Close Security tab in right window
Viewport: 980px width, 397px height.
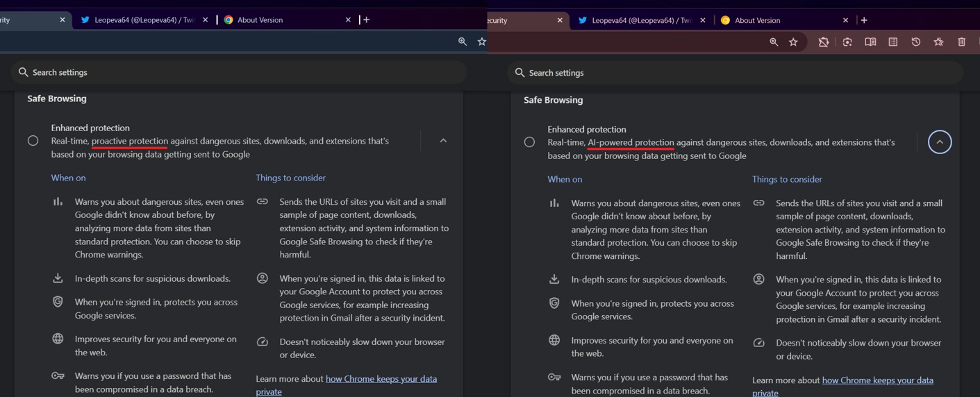560,20
